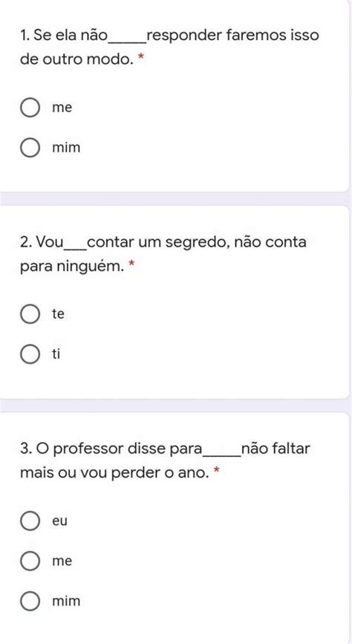Screen dimensions: 352x644
Task: Click the red required asterisk on question 3
Action: pos(216,472)
